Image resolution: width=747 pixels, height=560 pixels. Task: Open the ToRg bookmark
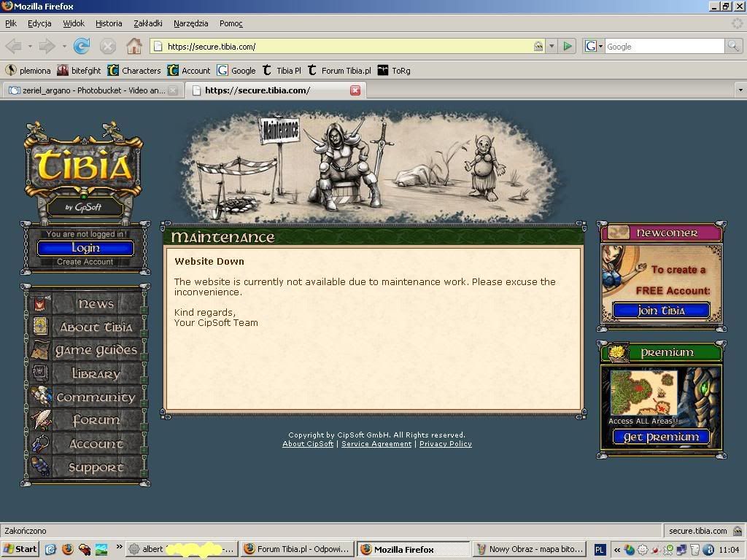click(394, 71)
